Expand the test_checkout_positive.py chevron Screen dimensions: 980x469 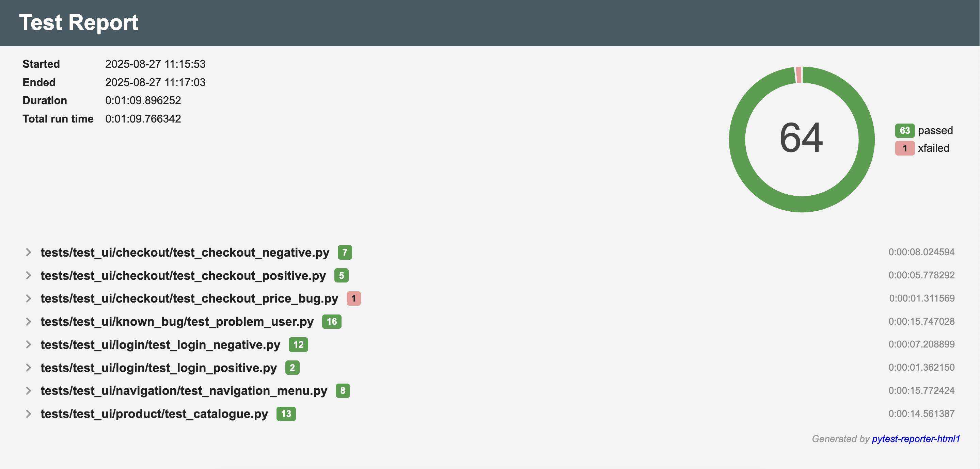point(29,275)
